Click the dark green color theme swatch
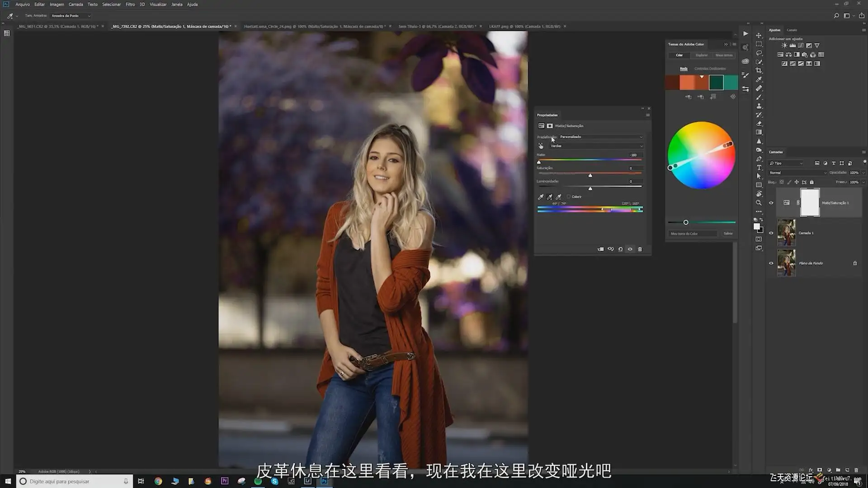This screenshot has height=488, width=868. click(x=716, y=82)
